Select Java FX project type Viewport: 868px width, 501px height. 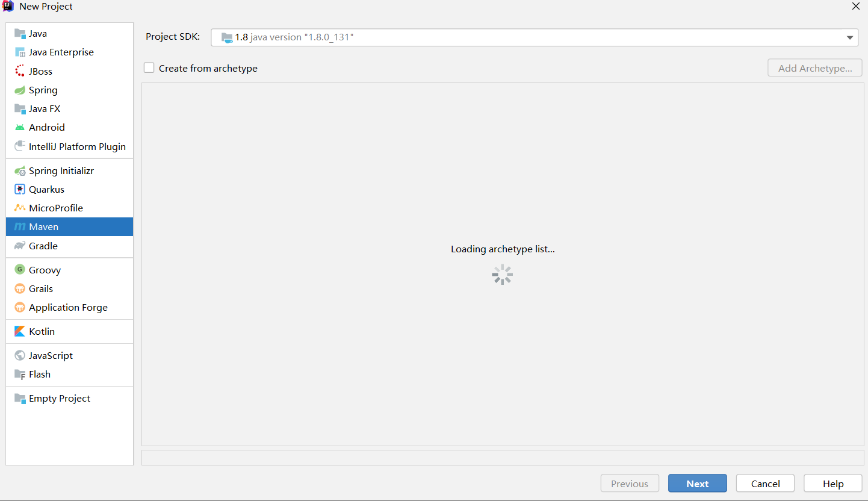pos(69,109)
